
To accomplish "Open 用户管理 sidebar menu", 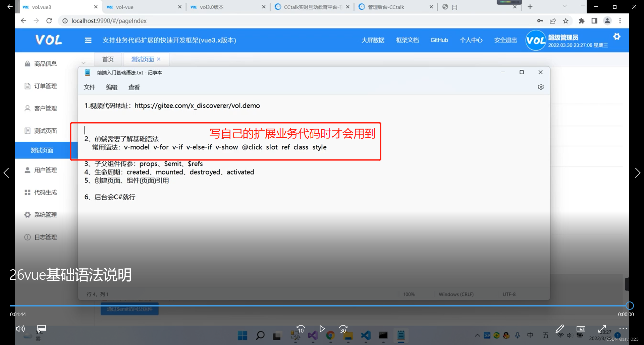I will click(45, 170).
